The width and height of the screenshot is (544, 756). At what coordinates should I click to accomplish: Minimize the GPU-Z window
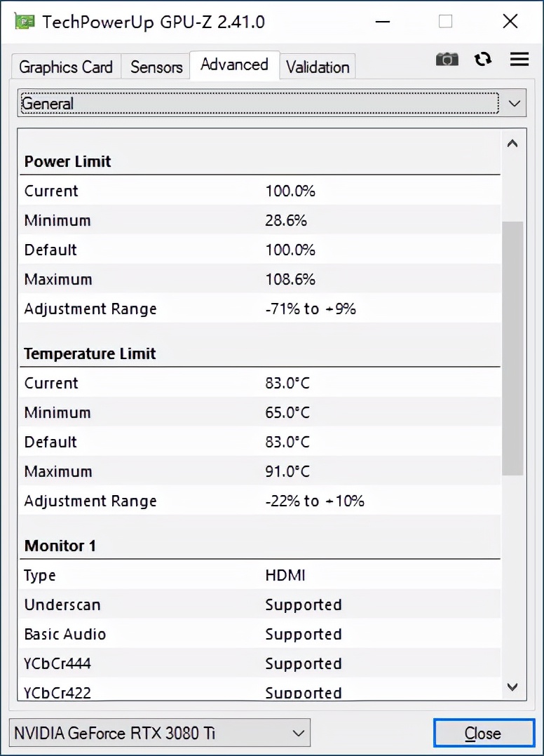[382, 22]
